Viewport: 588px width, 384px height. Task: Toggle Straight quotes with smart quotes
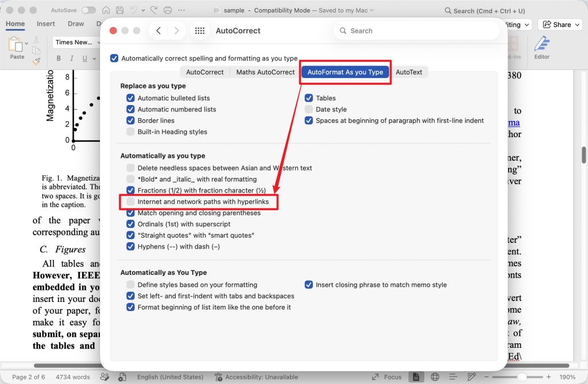click(130, 235)
